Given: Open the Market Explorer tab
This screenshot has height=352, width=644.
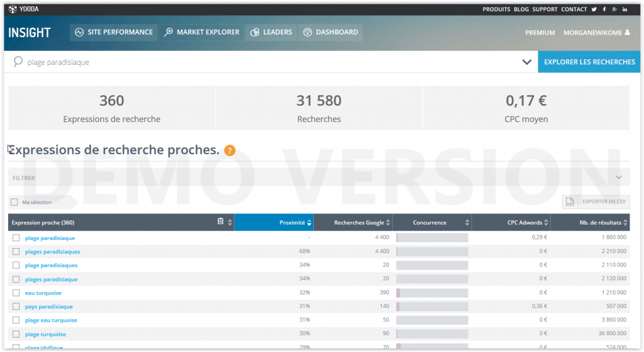Looking at the screenshot, I should tap(202, 32).
